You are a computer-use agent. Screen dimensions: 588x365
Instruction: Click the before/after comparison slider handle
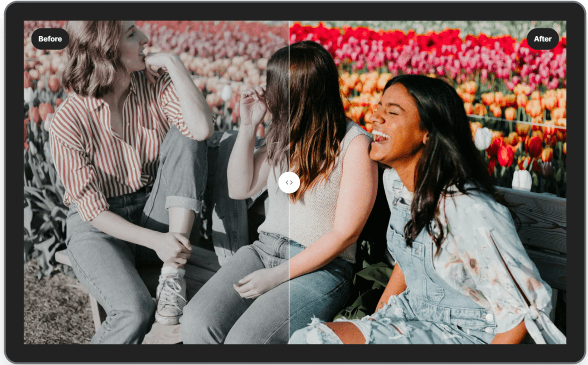point(289,182)
